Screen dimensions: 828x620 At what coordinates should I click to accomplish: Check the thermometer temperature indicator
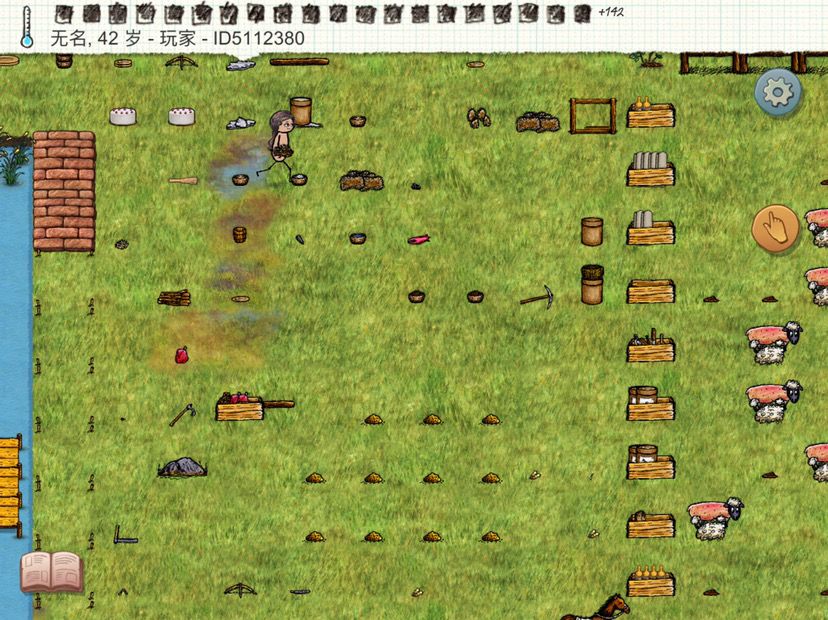pyautogui.click(x=26, y=27)
